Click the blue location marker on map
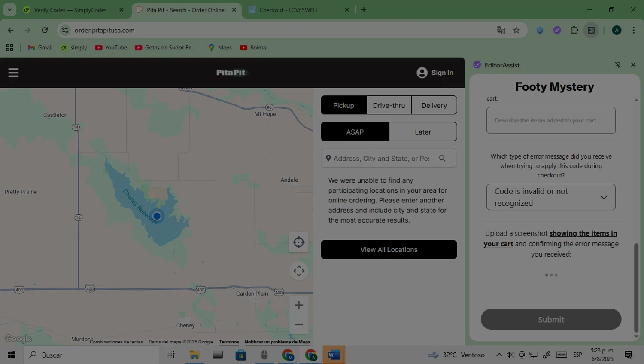This screenshot has width=644, height=364. coord(157,216)
